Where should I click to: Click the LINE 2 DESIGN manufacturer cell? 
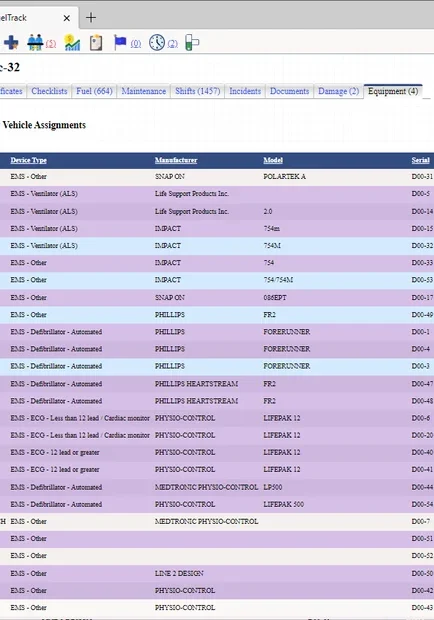[x=179, y=573]
